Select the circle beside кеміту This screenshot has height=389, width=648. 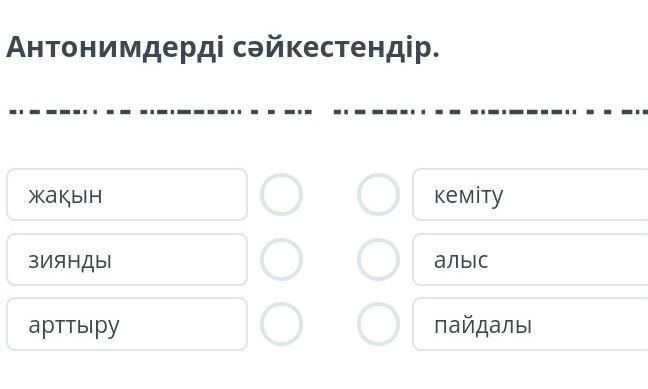click(378, 194)
